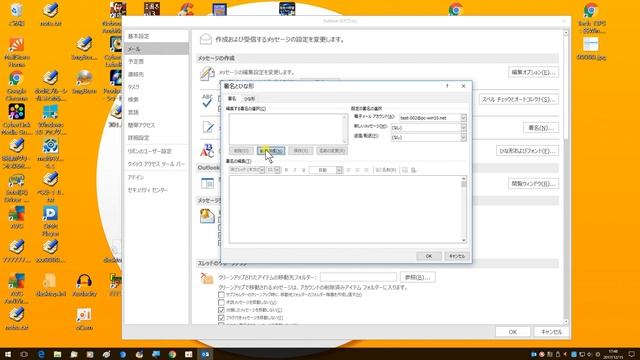The width and height of the screenshot is (640, 360).
Task: Click the signature editing text area
Action: pyautogui.click(x=345, y=209)
